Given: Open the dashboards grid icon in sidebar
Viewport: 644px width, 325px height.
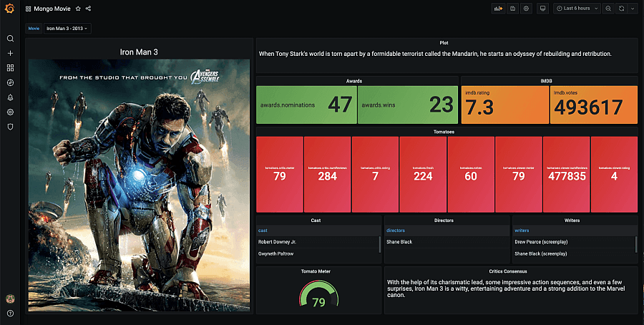Looking at the screenshot, I should 10,68.
